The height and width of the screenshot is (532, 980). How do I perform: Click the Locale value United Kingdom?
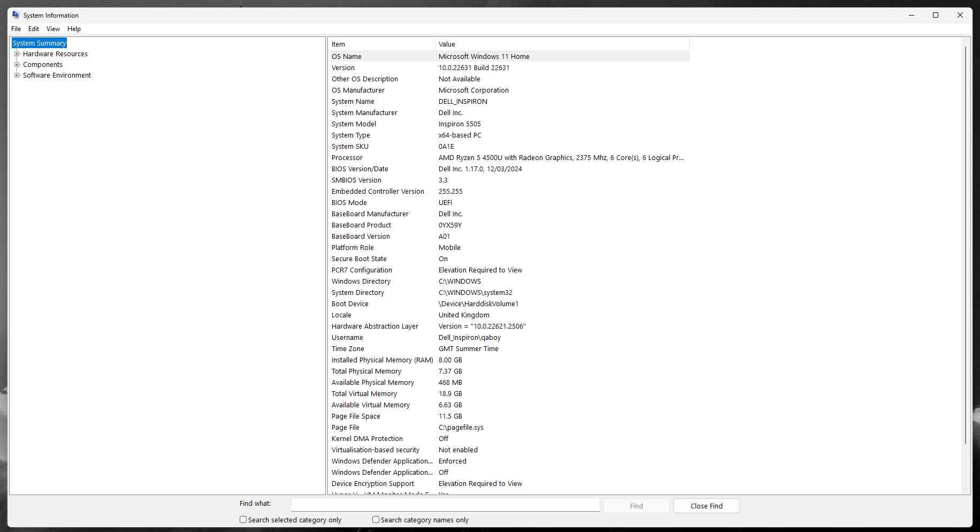coord(464,315)
